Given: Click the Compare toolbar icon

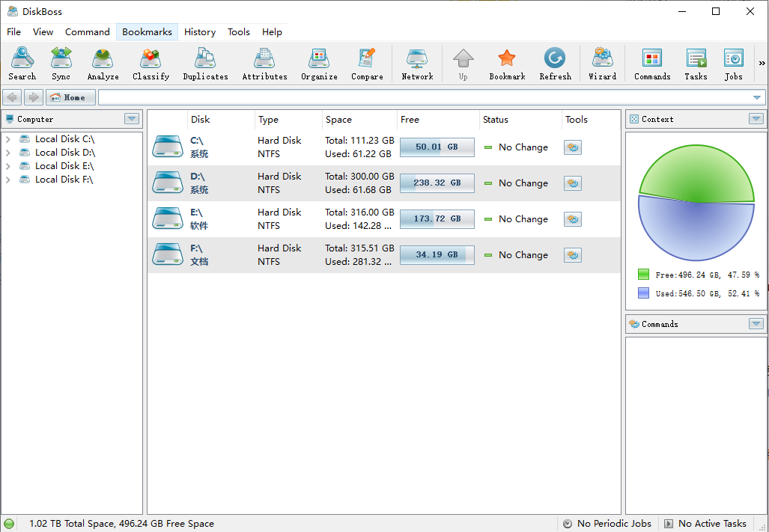Looking at the screenshot, I should pos(367,64).
